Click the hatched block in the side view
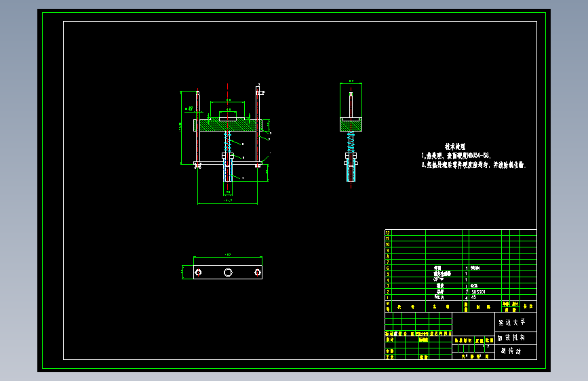 pyautogui.click(x=351, y=125)
